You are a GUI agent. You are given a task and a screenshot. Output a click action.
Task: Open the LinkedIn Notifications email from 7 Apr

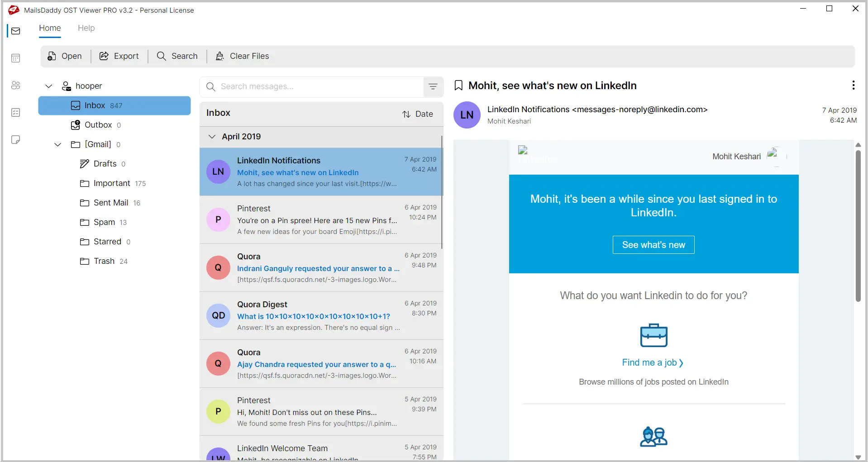(320, 172)
